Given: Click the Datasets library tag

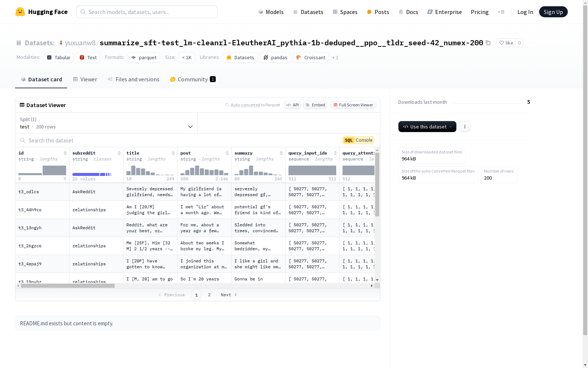Looking at the screenshot, I should click(240, 57).
